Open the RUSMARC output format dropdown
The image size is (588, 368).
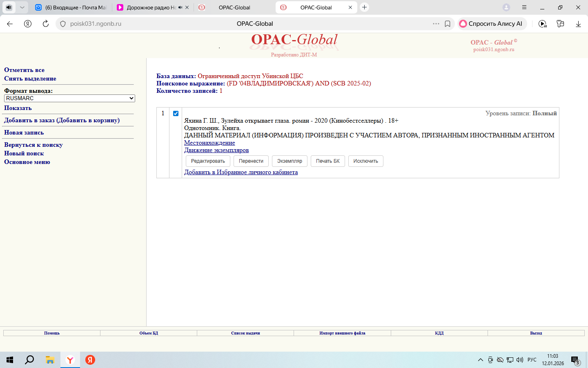tap(69, 98)
